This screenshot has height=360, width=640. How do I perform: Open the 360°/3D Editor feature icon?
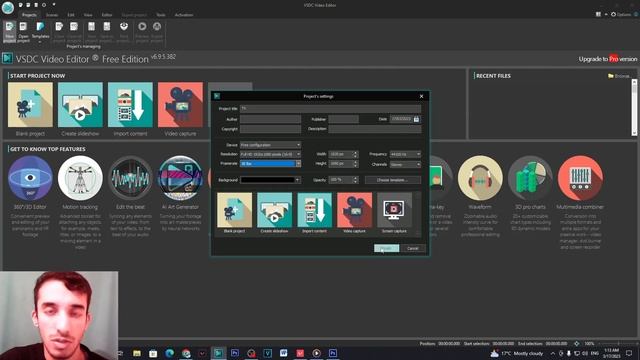[30, 178]
